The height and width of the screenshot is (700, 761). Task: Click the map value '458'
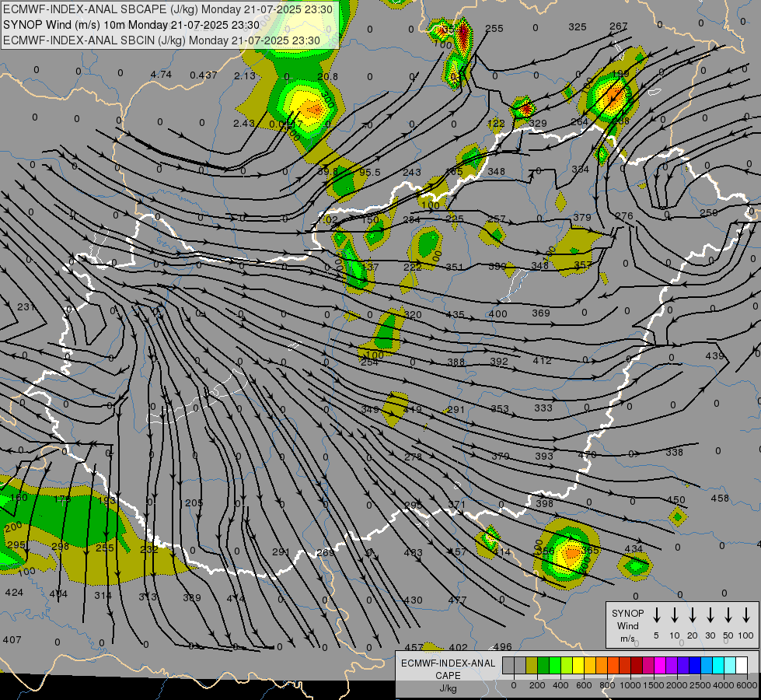[x=720, y=498]
